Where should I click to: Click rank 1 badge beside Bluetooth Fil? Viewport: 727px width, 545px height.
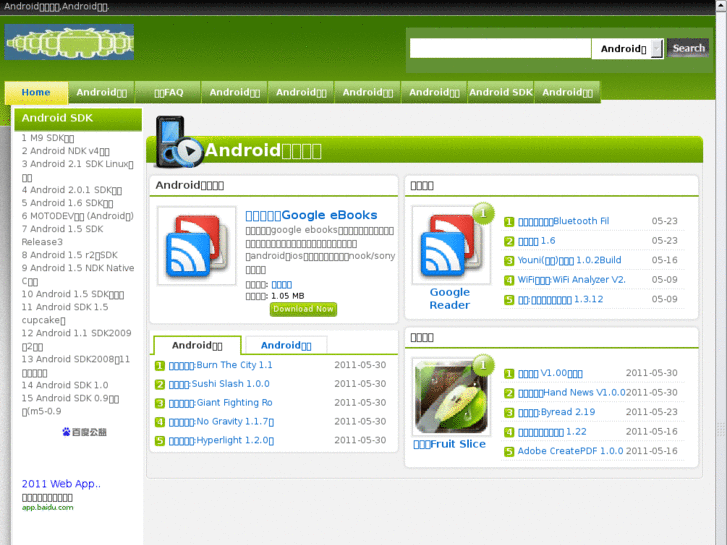(509, 222)
